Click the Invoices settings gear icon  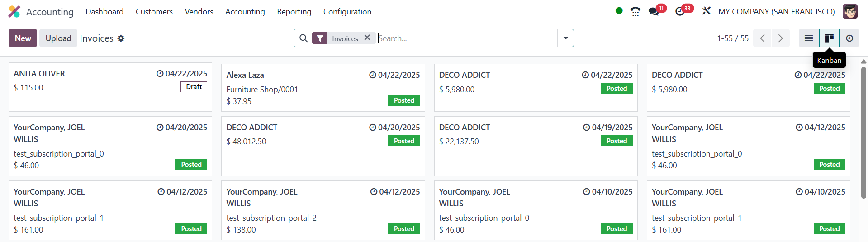click(121, 38)
